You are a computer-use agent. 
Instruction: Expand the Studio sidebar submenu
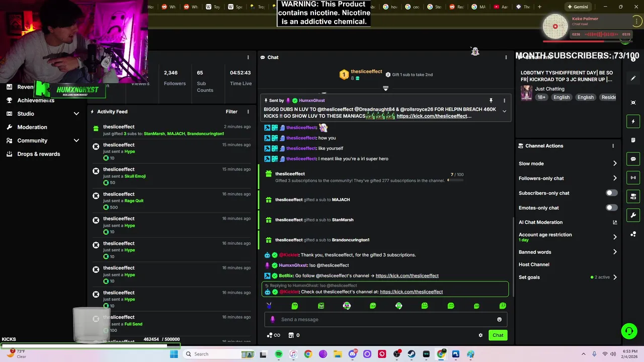(76, 114)
